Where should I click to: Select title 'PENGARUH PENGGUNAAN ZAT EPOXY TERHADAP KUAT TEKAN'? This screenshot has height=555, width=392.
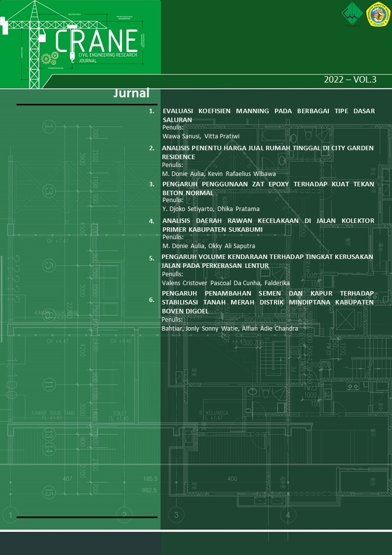click(x=268, y=184)
